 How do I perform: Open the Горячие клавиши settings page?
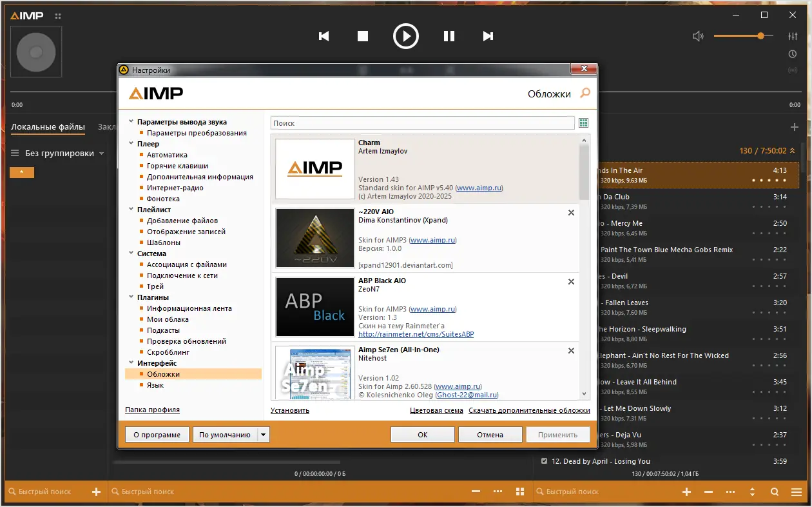(177, 166)
